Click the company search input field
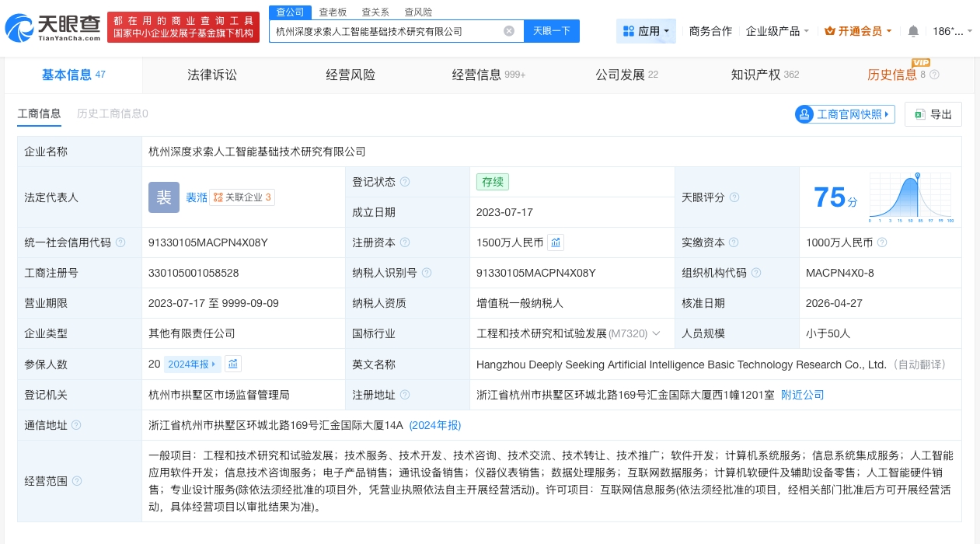Viewport: 980px width, 544px height. 387,31
